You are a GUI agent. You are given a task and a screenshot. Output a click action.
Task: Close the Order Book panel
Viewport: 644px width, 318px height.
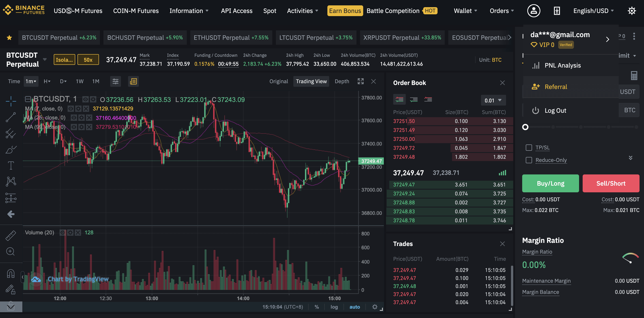pos(502,83)
